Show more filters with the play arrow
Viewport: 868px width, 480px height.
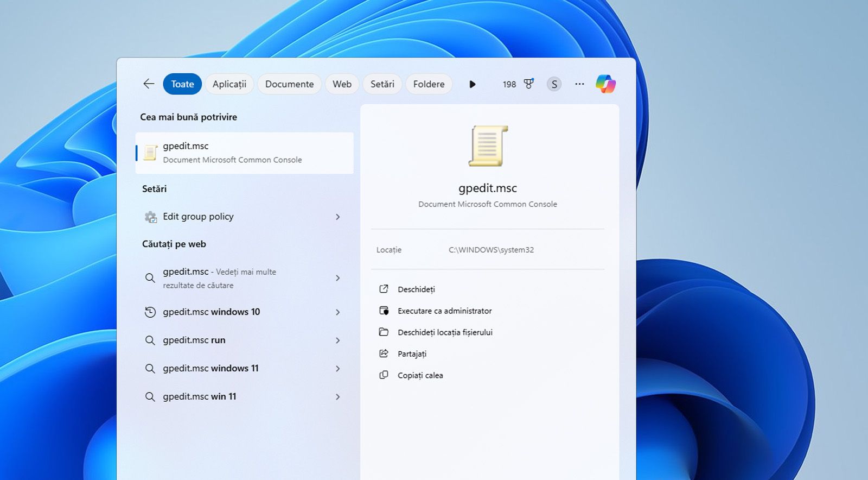[473, 84]
